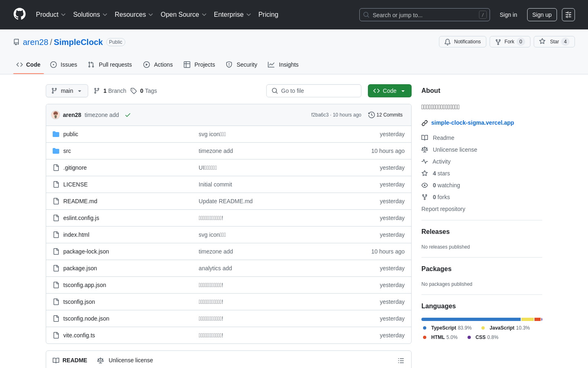Click the search magnifier in Go to file
This screenshot has width=588, height=368.
[275, 91]
